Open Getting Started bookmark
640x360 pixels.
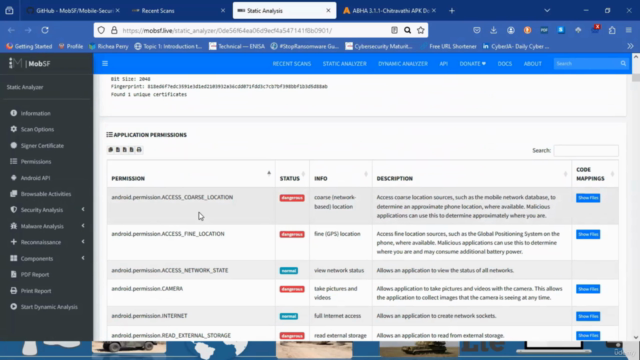click(x=29, y=47)
